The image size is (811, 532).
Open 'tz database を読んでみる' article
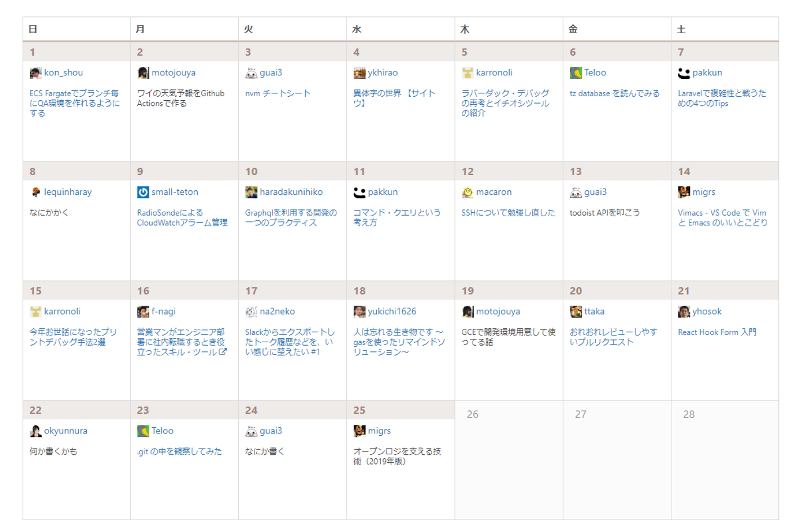(614, 93)
